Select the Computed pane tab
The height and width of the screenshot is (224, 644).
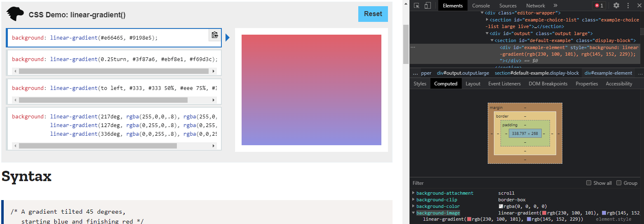click(x=446, y=83)
